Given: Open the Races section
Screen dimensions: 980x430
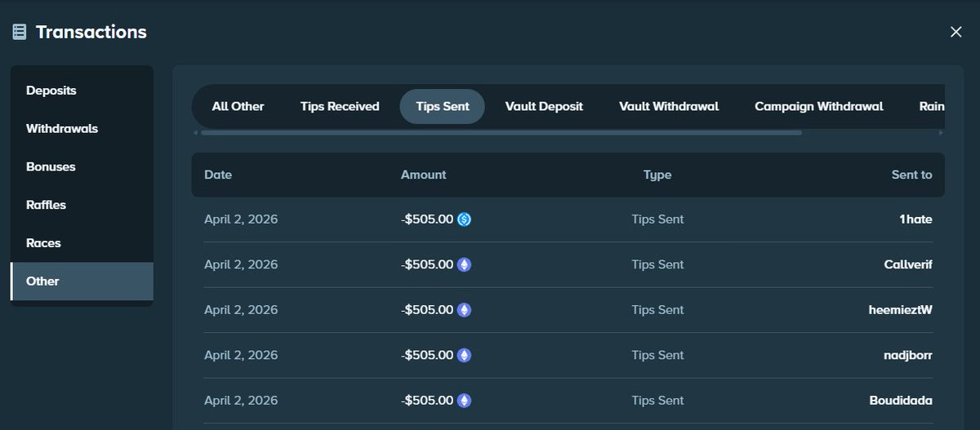Looking at the screenshot, I should coord(82,243).
